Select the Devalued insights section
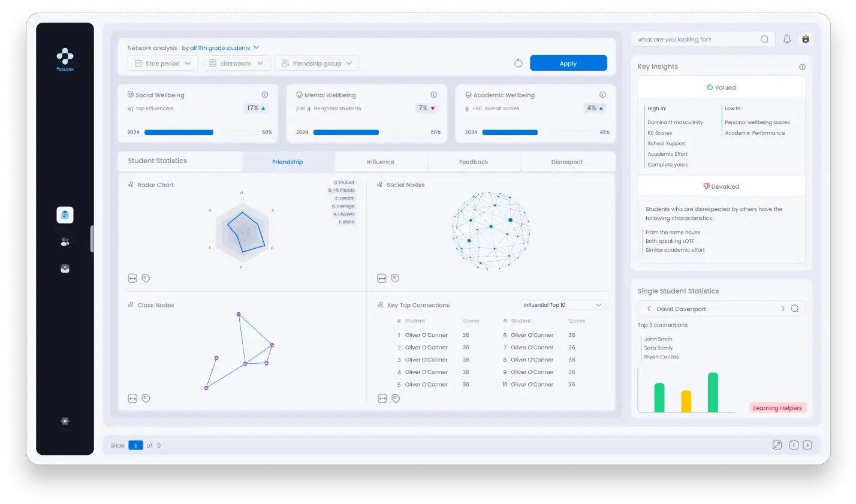 [x=721, y=186]
